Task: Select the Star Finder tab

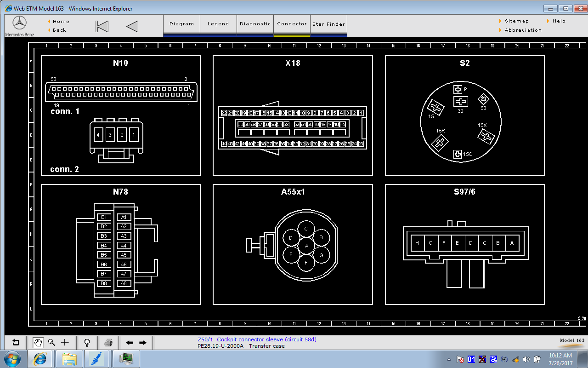Action: (x=328, y=24)
